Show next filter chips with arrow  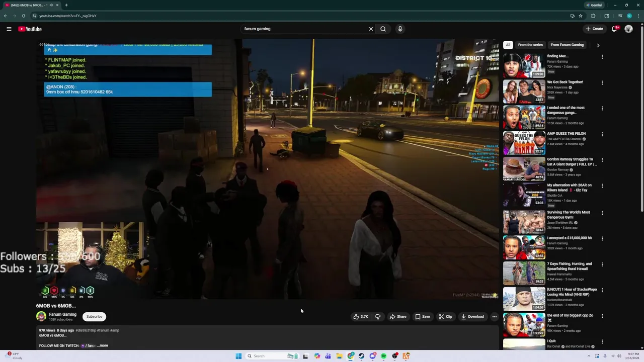coord(598,45)
